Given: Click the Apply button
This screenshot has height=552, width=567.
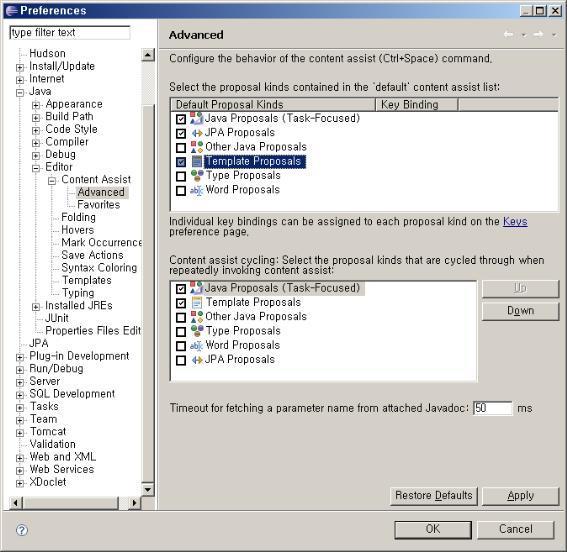Looking at the screenshot, I should point(520,496).
